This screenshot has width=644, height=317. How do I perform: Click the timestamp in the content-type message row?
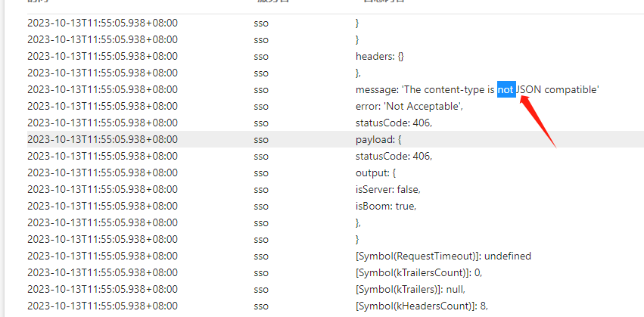pyautogui.click(x=102, y=90)
